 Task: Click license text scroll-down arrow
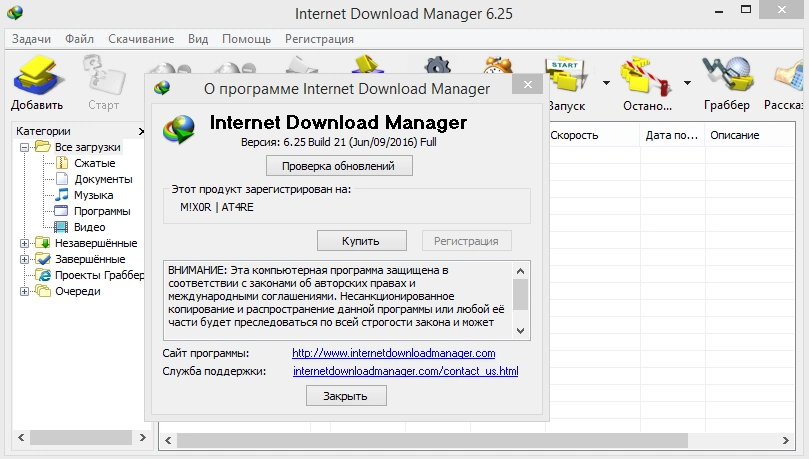[x=521, y=331]
